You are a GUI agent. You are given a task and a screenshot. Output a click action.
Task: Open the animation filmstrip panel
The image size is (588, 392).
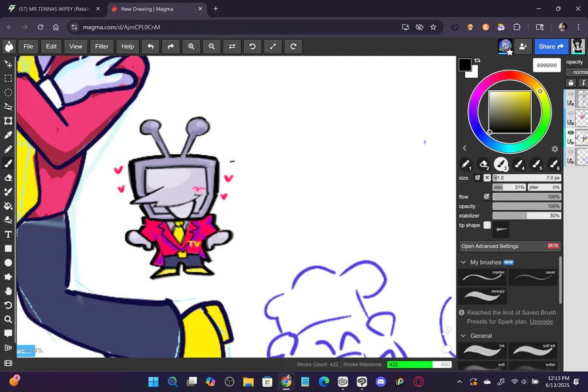tap(8, 363)
